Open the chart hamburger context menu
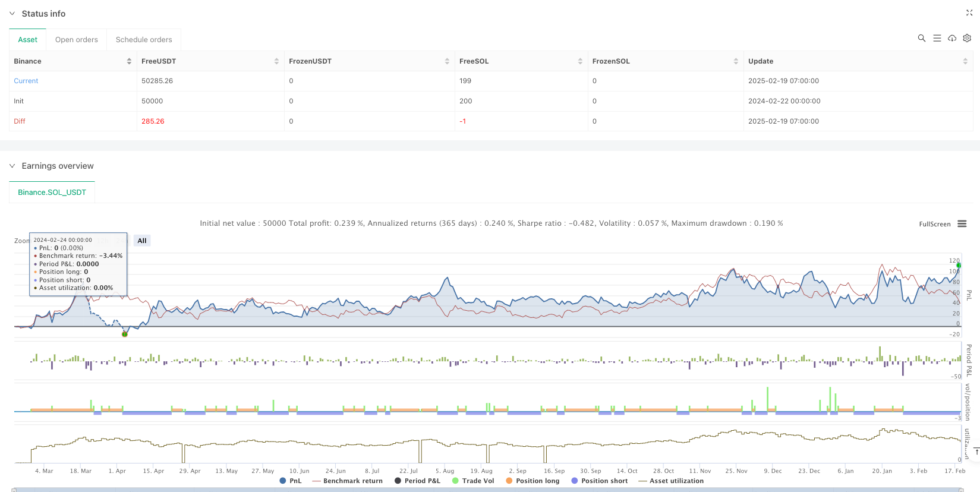980x492 pixels. point(962,224)
